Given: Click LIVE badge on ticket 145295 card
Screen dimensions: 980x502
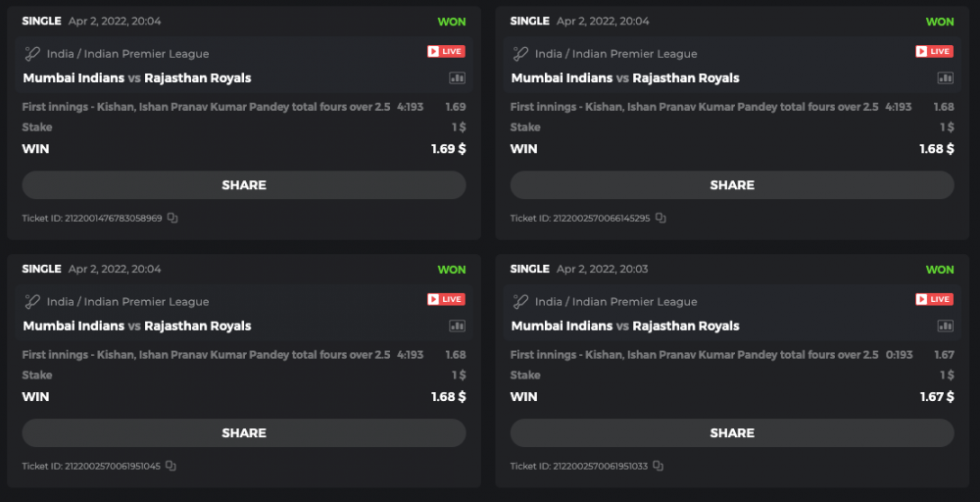Looking at the screenshot, I should tap(934, 52).
